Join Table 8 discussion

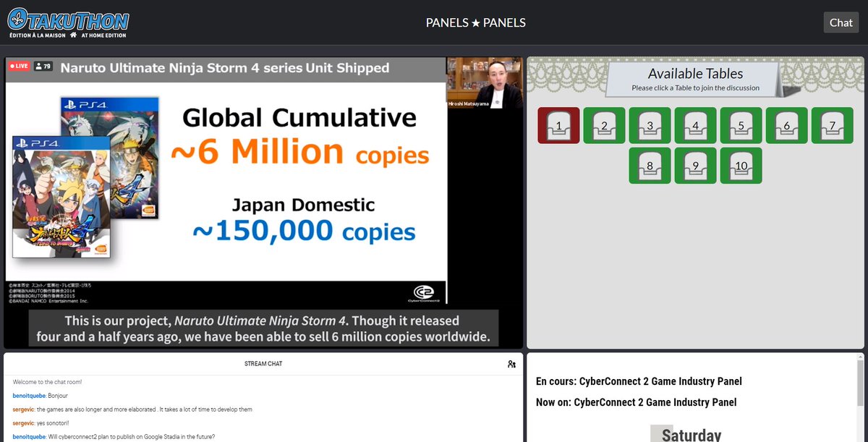click(x=650, y=166)
